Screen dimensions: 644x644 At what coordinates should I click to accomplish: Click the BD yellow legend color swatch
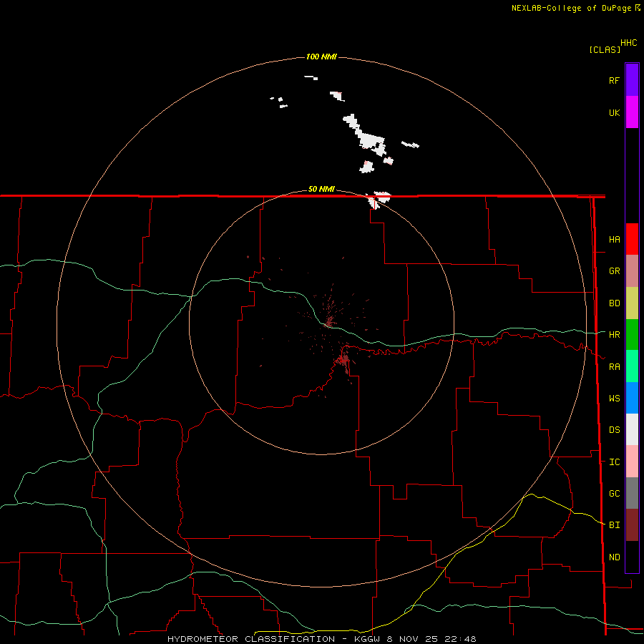[632, 303]
